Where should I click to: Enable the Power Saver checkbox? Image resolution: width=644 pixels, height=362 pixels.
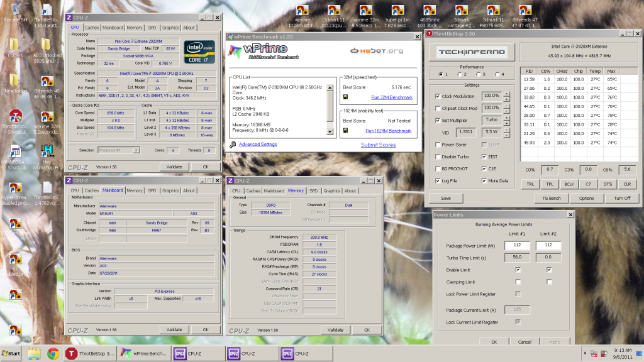(x=438, y=145)
